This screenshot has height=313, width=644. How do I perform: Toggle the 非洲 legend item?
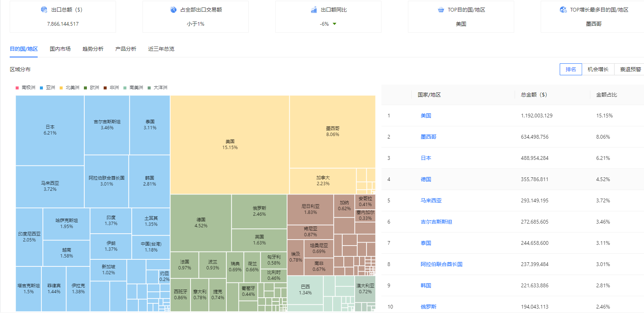tap(111, 88)
